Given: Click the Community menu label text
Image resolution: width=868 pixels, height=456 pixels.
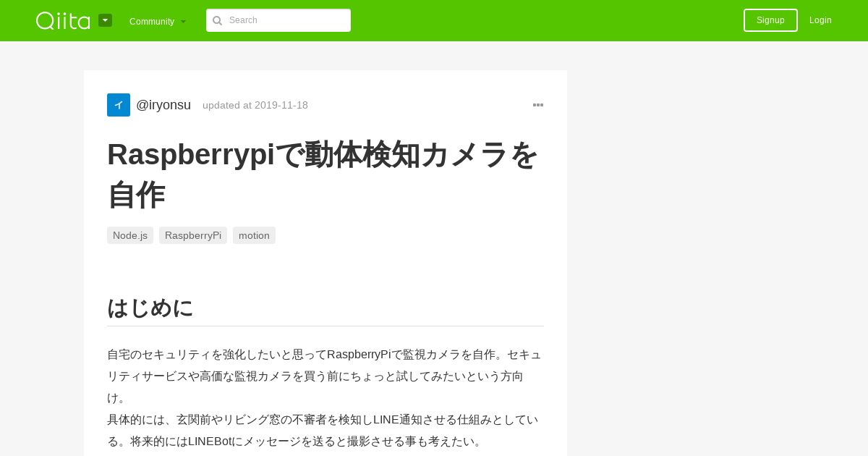Looking at the screenshot, I should tap(152, 21).
